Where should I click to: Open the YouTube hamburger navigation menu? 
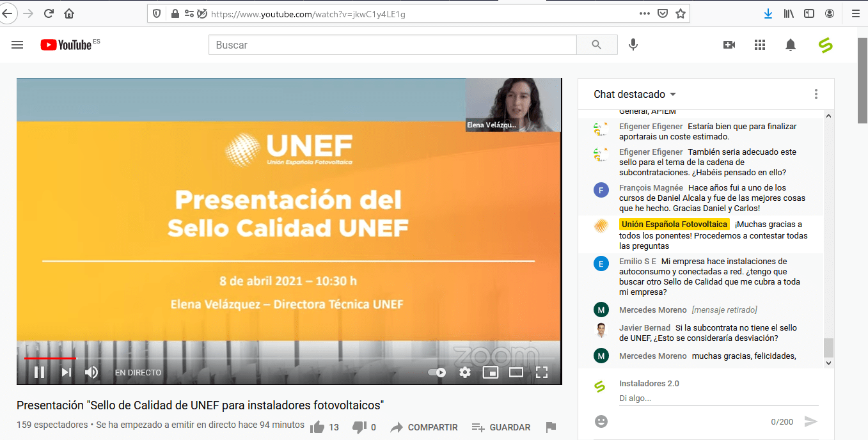(x=17, y=45)
